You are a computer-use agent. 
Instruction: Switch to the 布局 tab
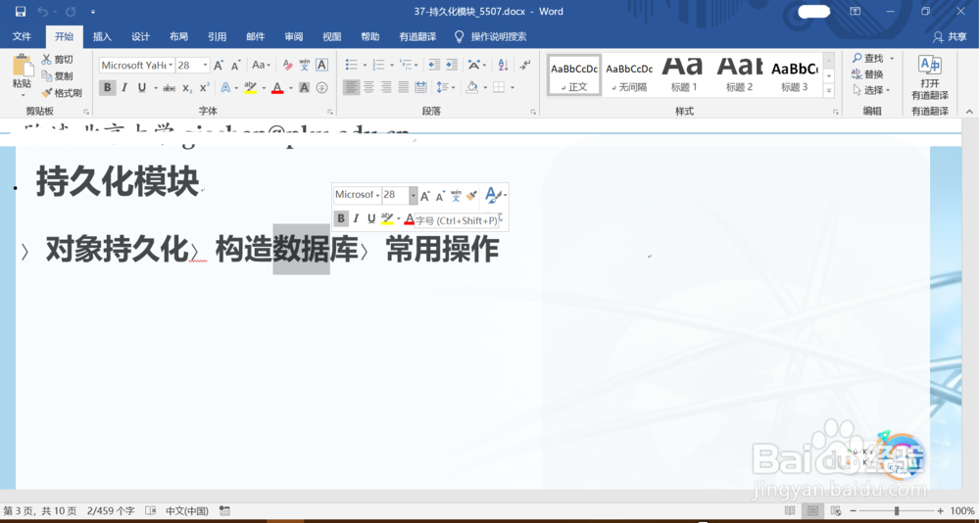tap(178, 37)
